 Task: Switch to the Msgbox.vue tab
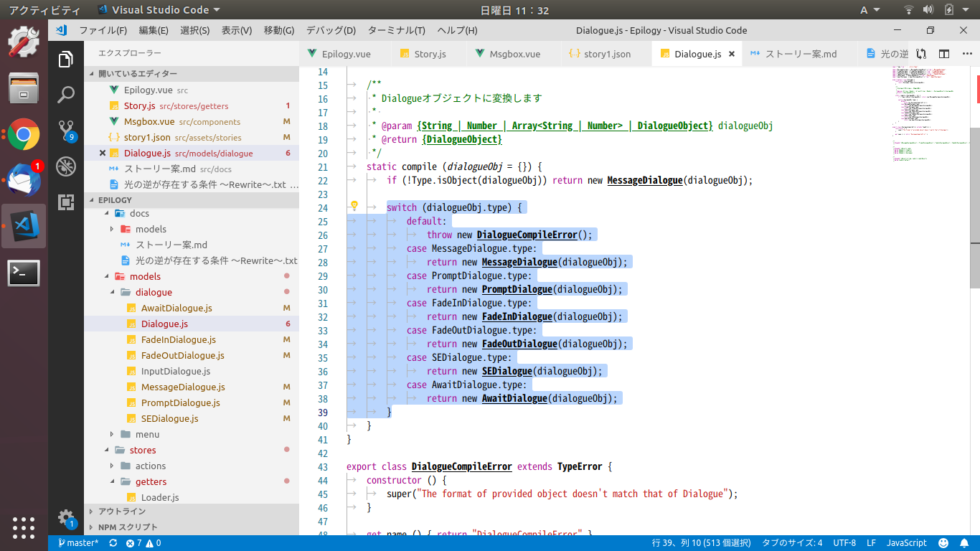[x=514, y=54]
